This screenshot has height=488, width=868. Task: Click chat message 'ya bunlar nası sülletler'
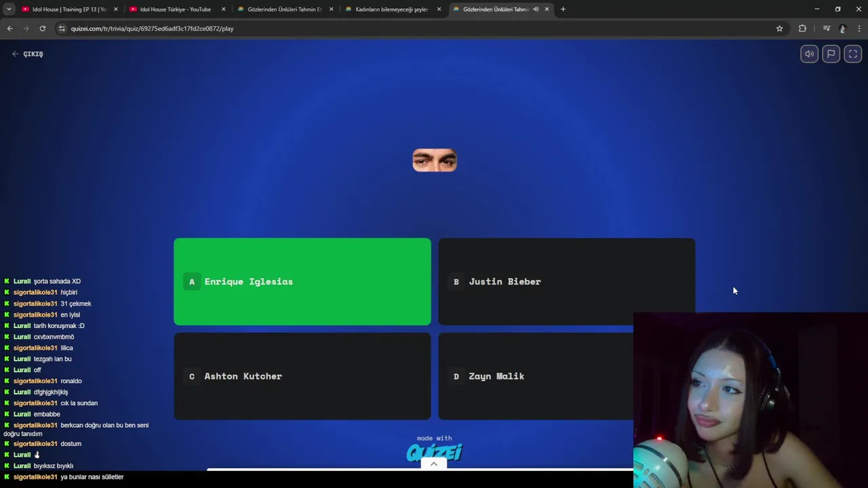[x=92, y=477]
